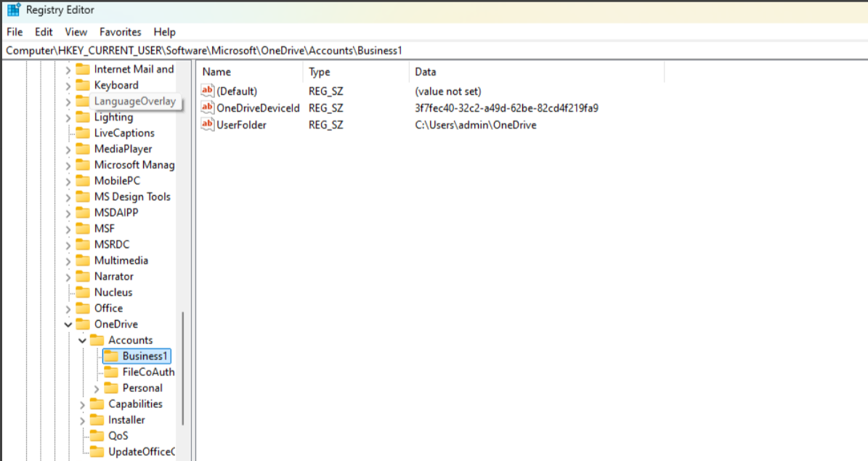Select the MS Design Tools key

pos(132,197)
